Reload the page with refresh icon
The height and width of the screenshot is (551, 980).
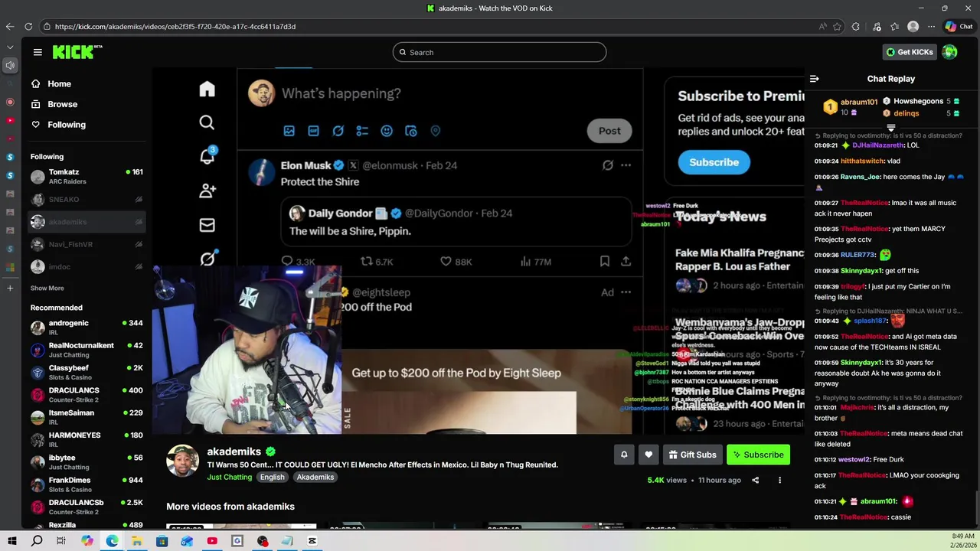click(28, 26)
